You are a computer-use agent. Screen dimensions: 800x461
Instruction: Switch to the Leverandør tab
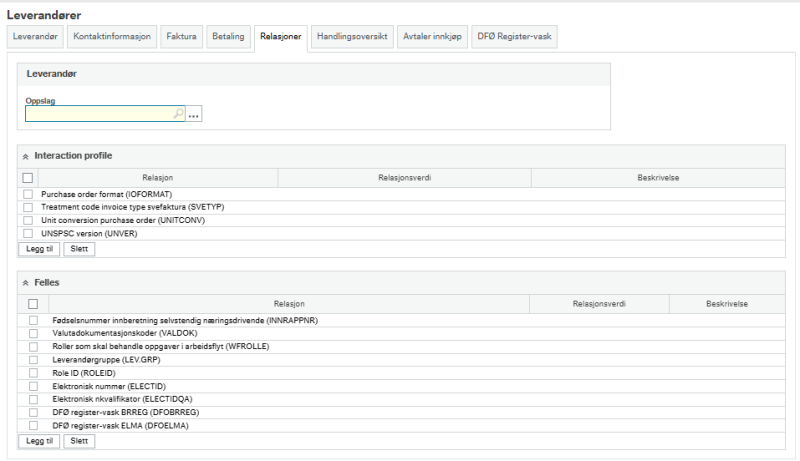tap(35, 37)
